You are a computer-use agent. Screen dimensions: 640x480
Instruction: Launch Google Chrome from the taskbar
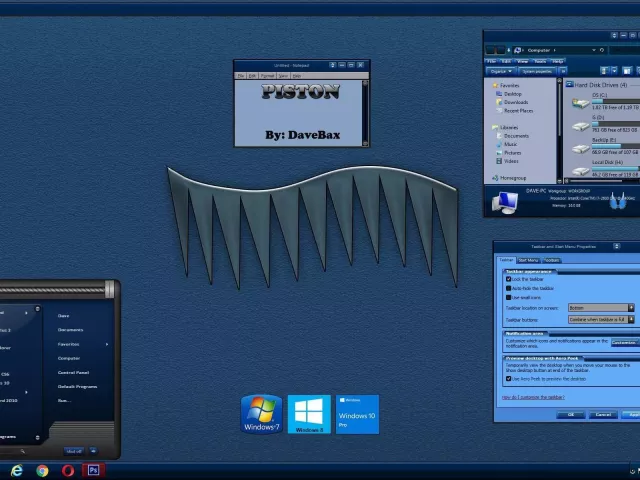tap(42, 470)
